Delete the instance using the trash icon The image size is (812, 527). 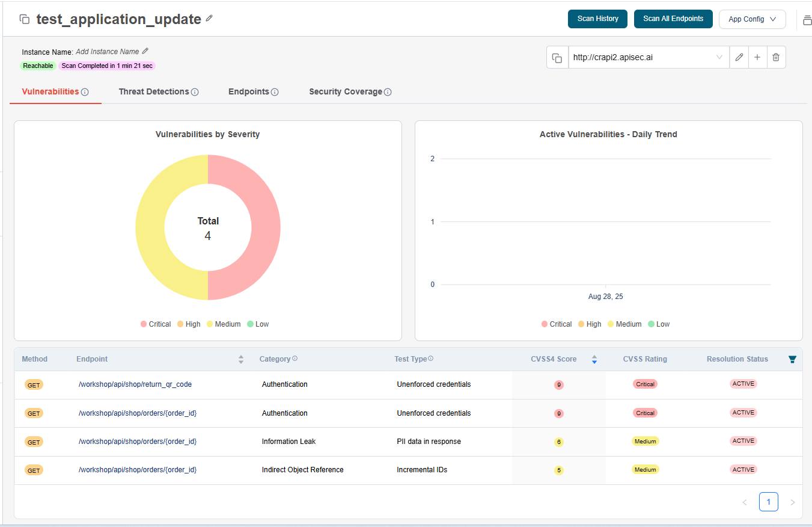[x=776, y=57]
